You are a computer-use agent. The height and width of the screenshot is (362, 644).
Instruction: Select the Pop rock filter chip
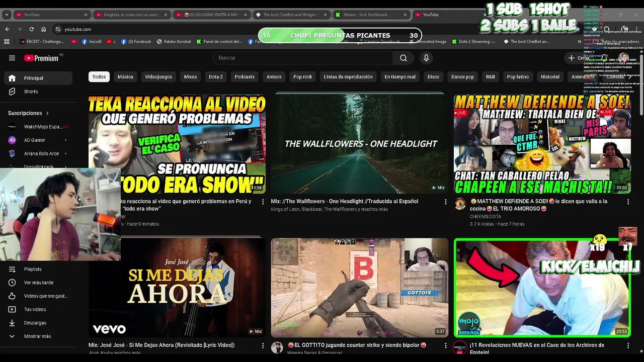tap(303, 77)
